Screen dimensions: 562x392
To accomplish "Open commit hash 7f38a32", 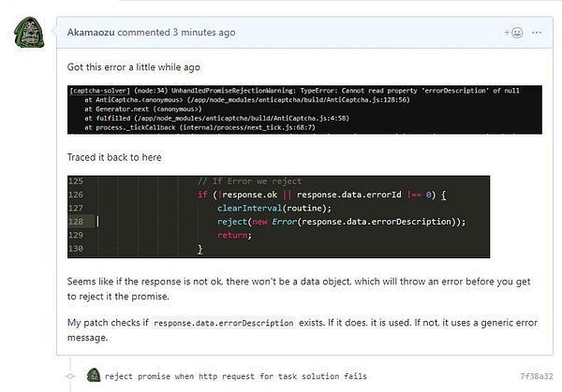I will [x=537, y=376].
